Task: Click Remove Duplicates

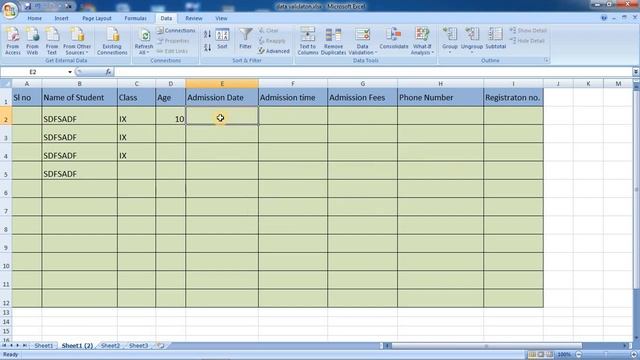Action: point(333,41)
